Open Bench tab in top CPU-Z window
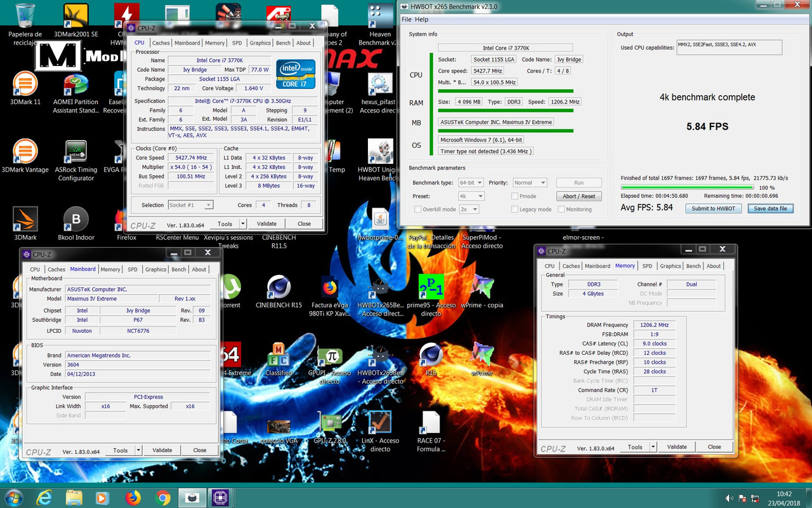This screenshot has width=812, height=508. pos(284,43)
